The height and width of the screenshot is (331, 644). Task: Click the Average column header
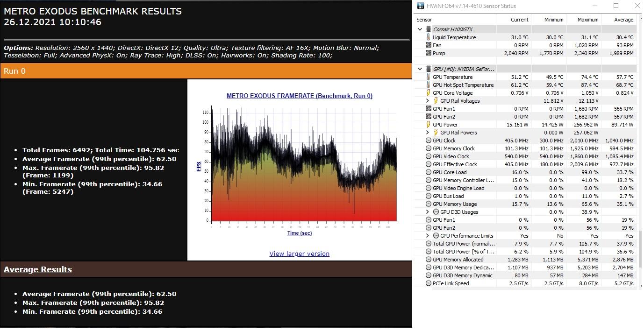(x=619, y=20)
